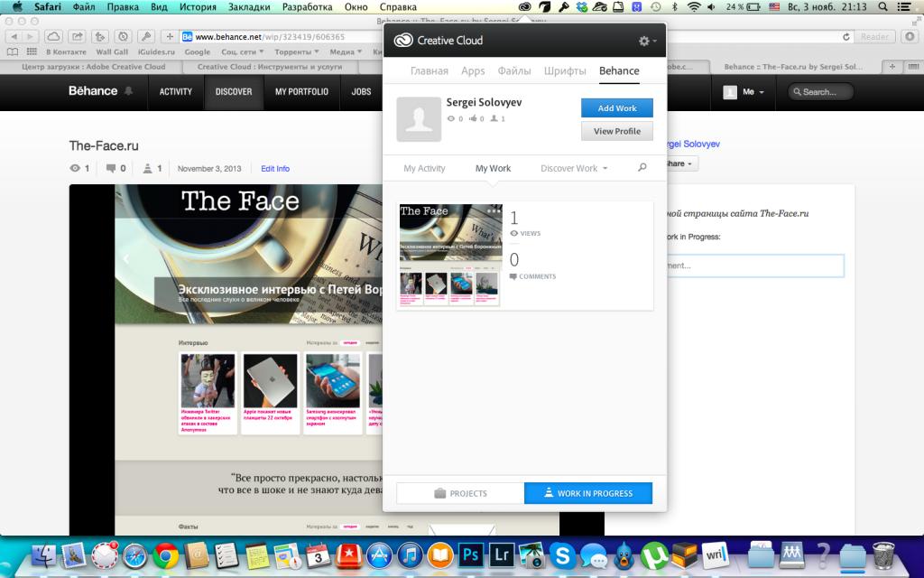Click the View Profile button
The width and height of the screenshot is (924, 578).
[617, 131]
